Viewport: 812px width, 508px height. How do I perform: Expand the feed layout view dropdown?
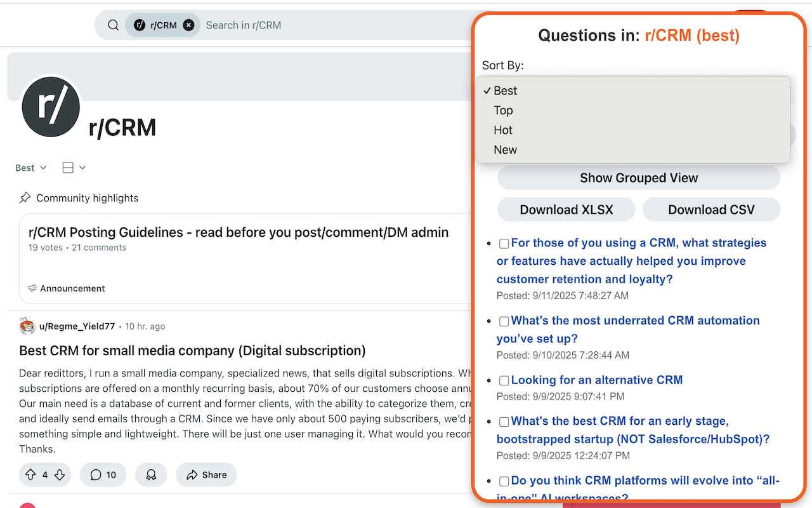click(74, 168)
